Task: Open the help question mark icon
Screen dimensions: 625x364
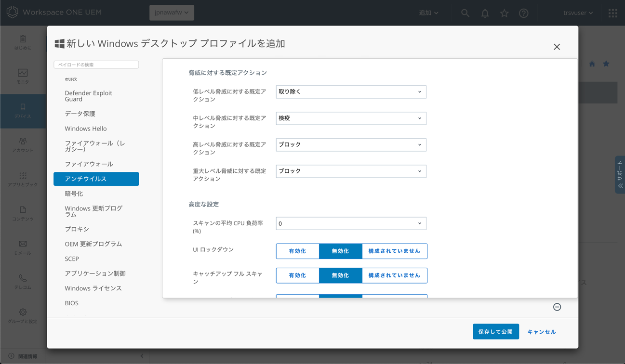Action: click(x=524, y=13)
